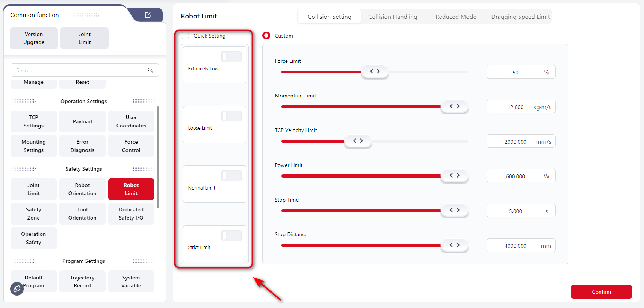
Task: Open the Safety Zone settings
Action: coord(33,214)
